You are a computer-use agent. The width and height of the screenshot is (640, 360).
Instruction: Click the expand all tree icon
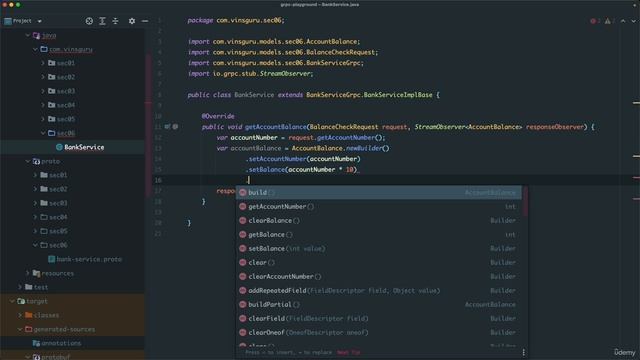[x=102, y=21]
